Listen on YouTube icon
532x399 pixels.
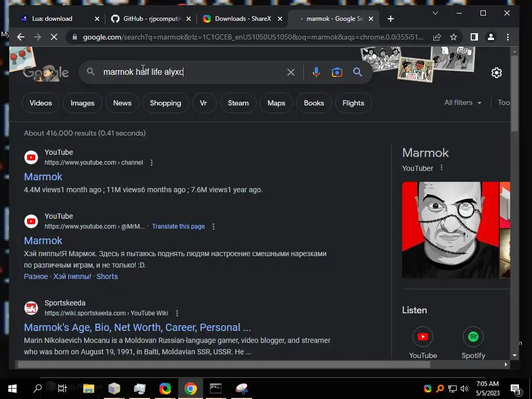(x=423, y=337)
